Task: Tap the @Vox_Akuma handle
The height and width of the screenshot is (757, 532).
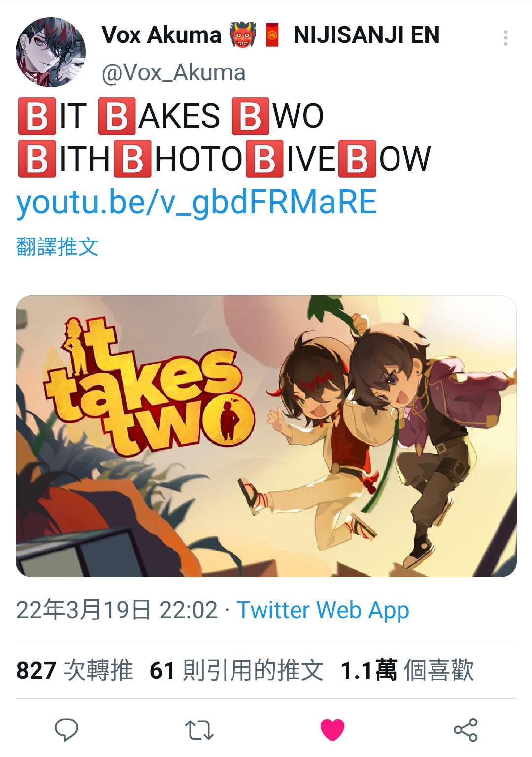Action: tap(173, 73)
